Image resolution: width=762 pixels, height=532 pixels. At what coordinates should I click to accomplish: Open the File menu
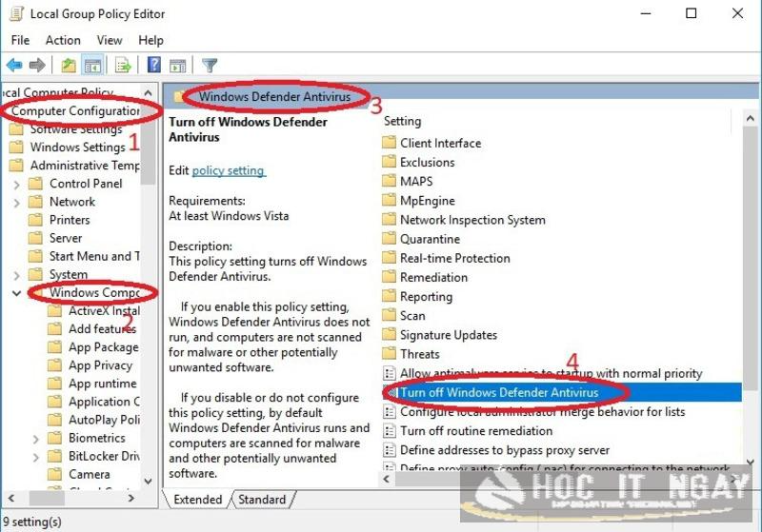coord(20,40)
